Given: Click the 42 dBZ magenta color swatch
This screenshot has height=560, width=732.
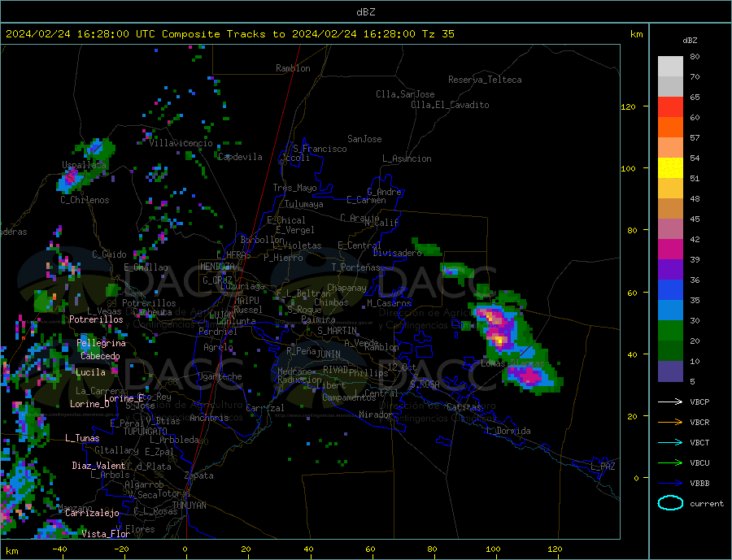Looking at the screenshot, I should (670, 250).
